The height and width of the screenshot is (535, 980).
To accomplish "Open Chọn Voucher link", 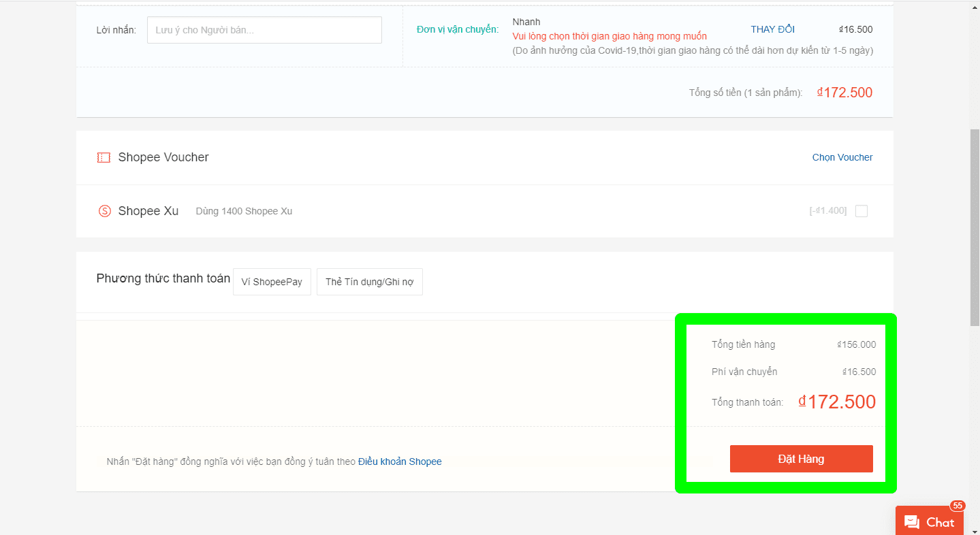I will click(842, 157).
